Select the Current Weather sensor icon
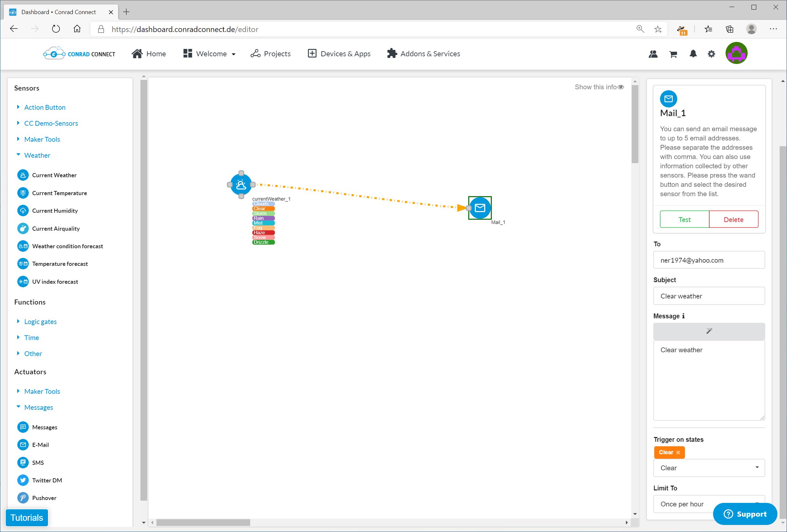 point(23,175)
